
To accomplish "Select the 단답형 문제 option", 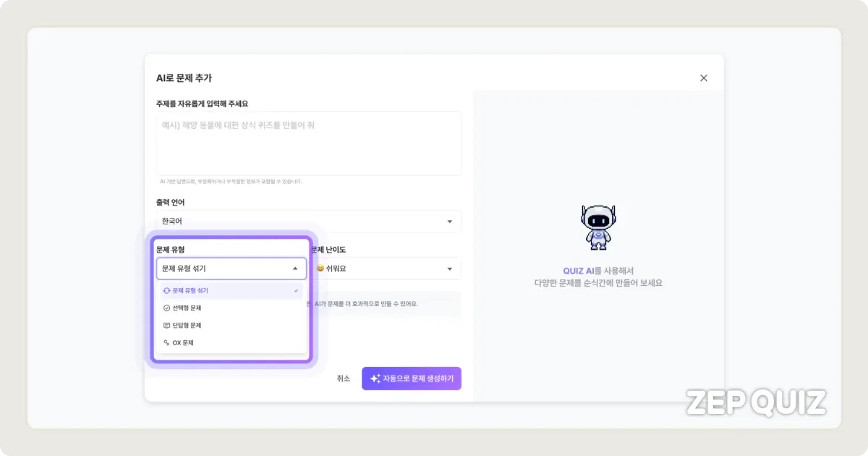I will (190, 325).
